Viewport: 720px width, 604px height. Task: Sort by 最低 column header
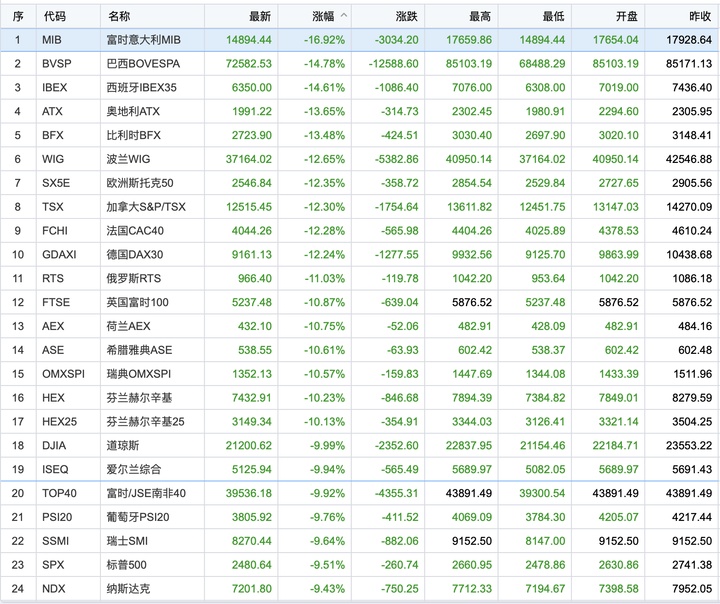click(x=554, y=17)
